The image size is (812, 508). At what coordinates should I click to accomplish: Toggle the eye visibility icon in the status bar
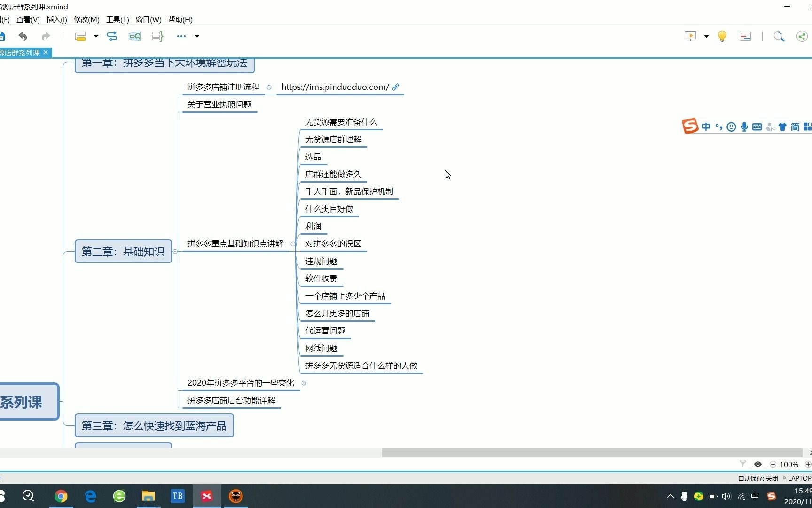pyautogui.click(x=758, y=464)
